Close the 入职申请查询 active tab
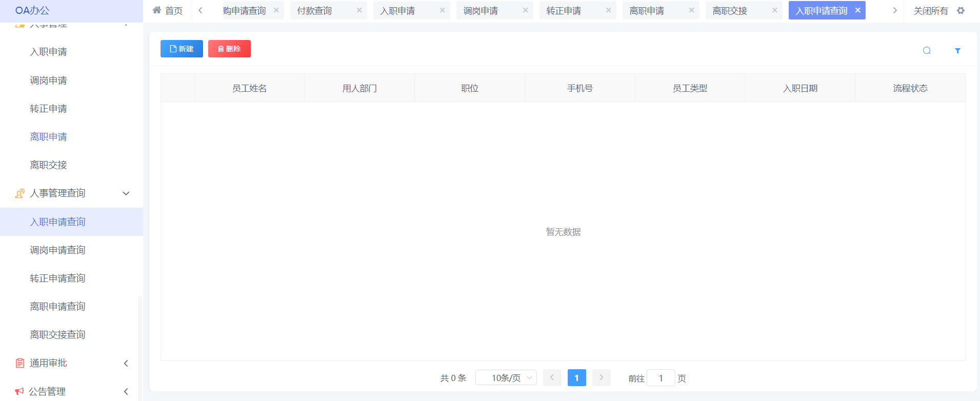The width and height of the screenshot is (980, 401). 857,10
